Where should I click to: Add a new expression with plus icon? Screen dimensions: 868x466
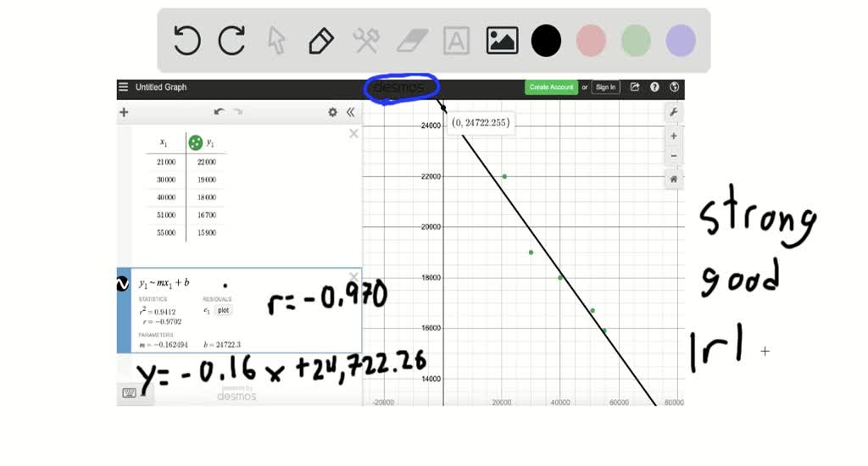point(124,113)
